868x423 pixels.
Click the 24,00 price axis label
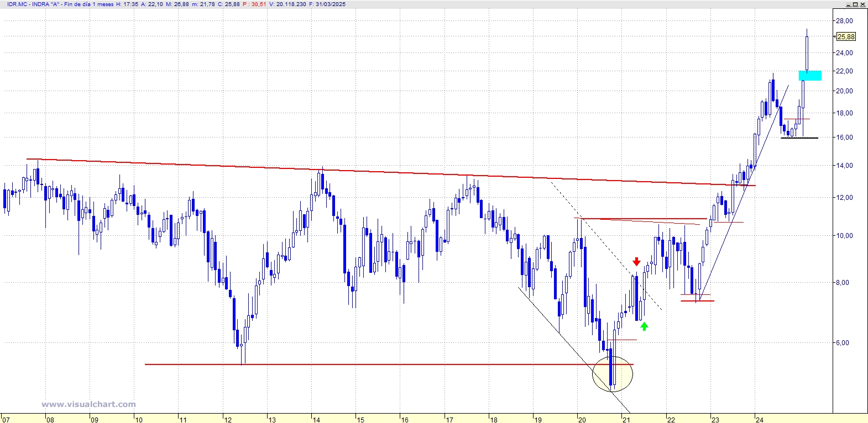pos(844,53)
